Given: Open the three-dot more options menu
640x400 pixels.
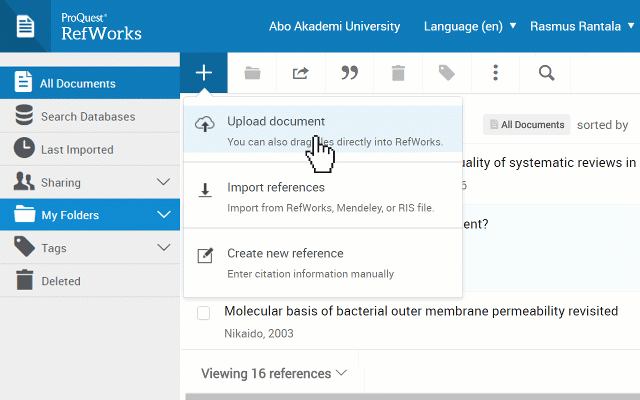Looking at the screenshot, I should coord(496,73).
